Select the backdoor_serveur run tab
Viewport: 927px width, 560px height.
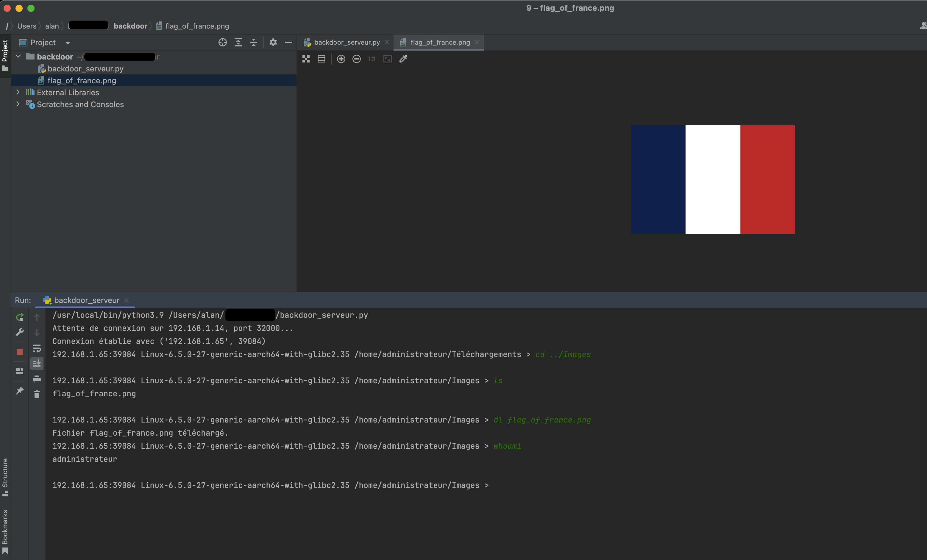click(87, 300)
